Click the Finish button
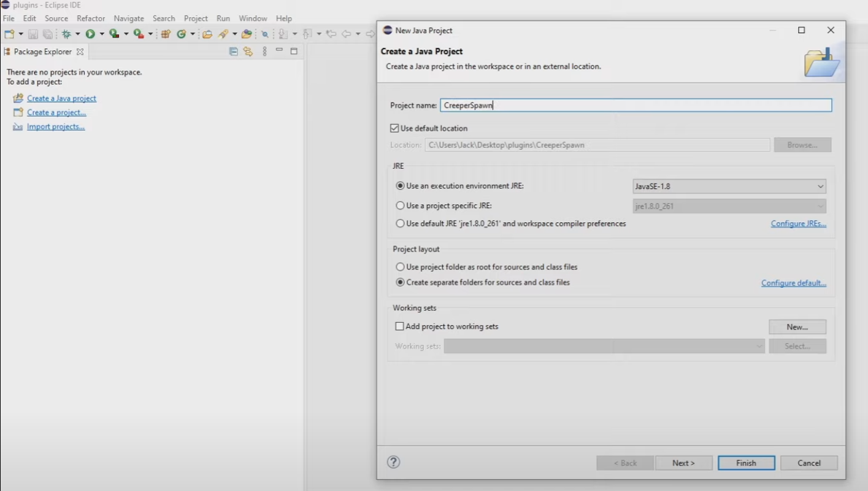The height and width of the screenshot is (491, 868). (747, 463)
